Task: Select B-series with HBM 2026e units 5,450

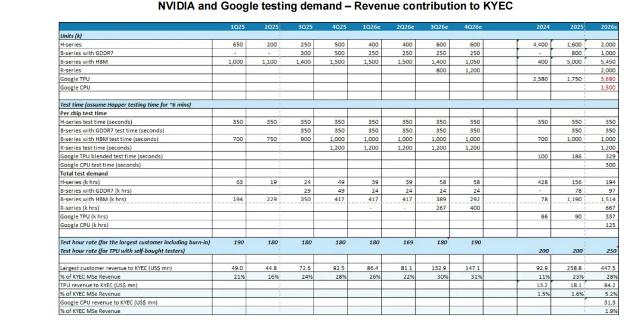Action: click(x=608, y=62)
